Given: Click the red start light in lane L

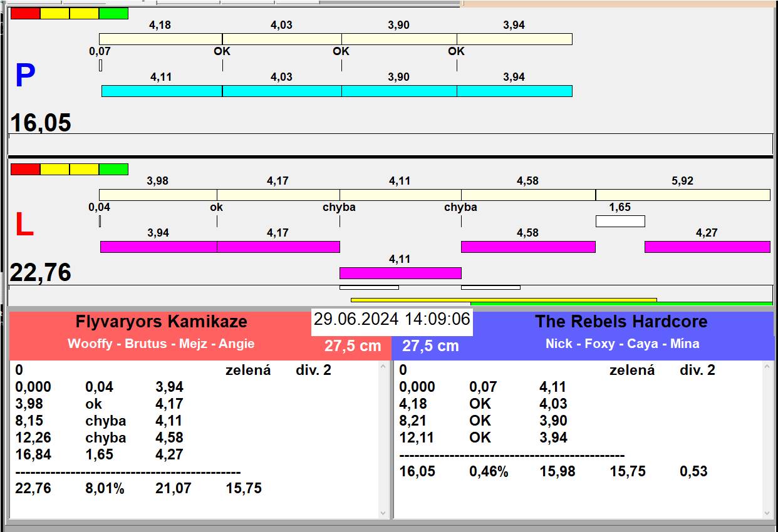Looking at the screenshot, I should coord(25,170).
